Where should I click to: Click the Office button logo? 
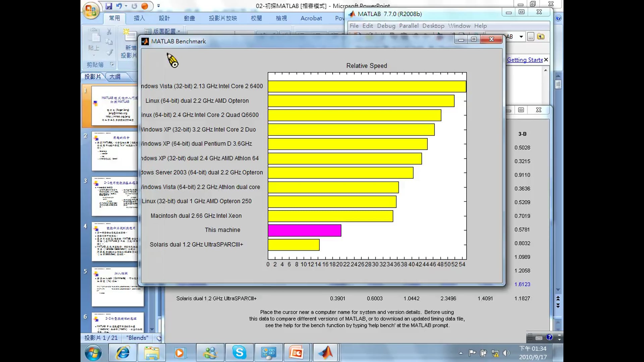tap(91, 11)
